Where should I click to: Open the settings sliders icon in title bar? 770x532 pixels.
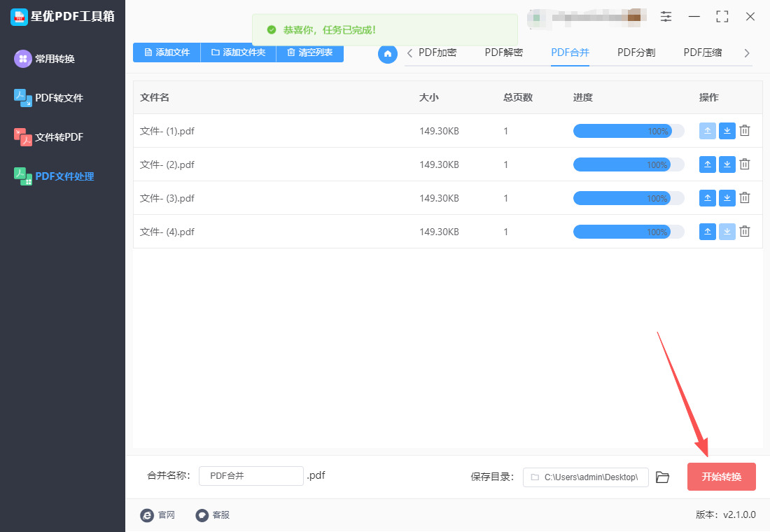coord(666,17)
